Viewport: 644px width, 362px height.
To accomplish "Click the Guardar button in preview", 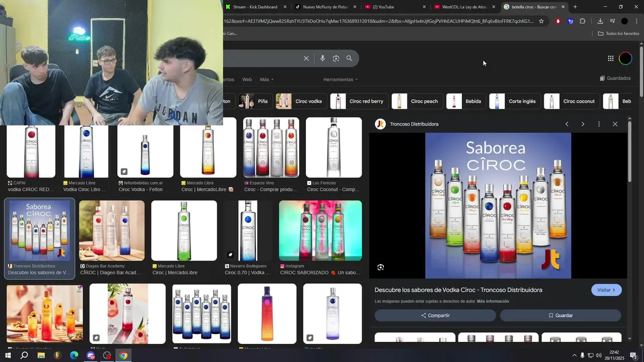I will [560, 315].
